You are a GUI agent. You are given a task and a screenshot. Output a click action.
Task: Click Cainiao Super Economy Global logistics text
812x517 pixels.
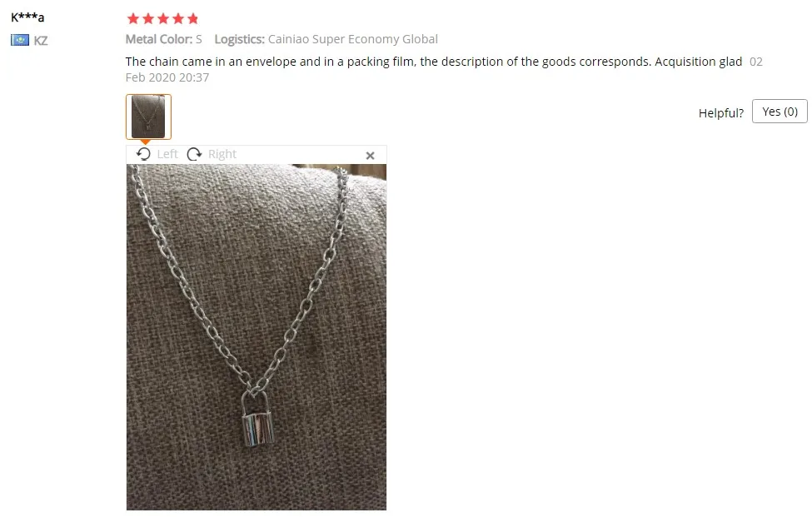352,39
